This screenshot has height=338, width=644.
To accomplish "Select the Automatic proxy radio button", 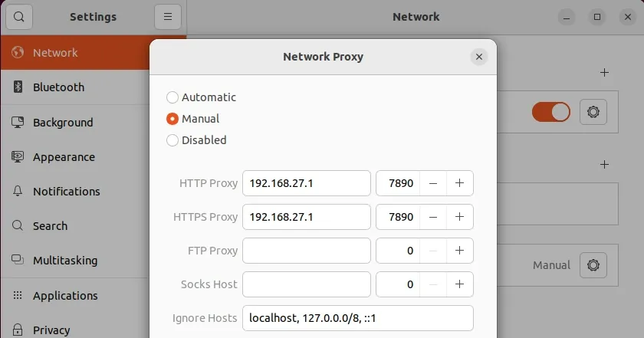I will (172, 97).
